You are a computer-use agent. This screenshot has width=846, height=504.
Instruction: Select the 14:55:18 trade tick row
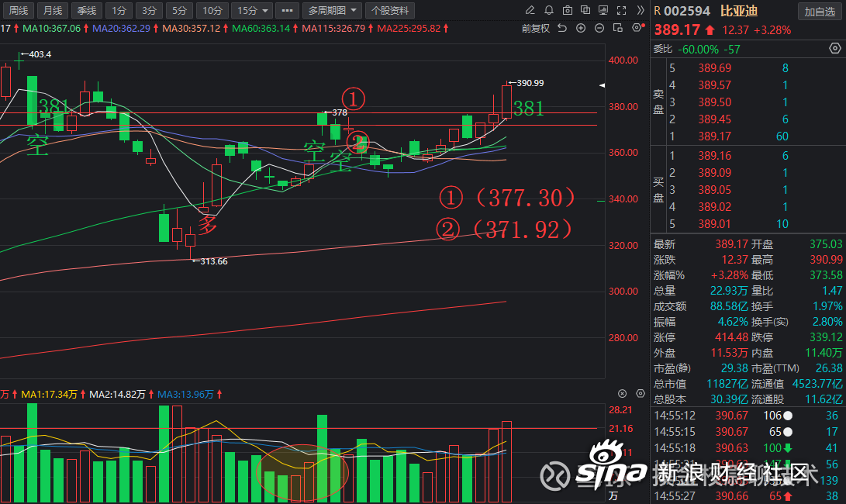pos(748,448)
